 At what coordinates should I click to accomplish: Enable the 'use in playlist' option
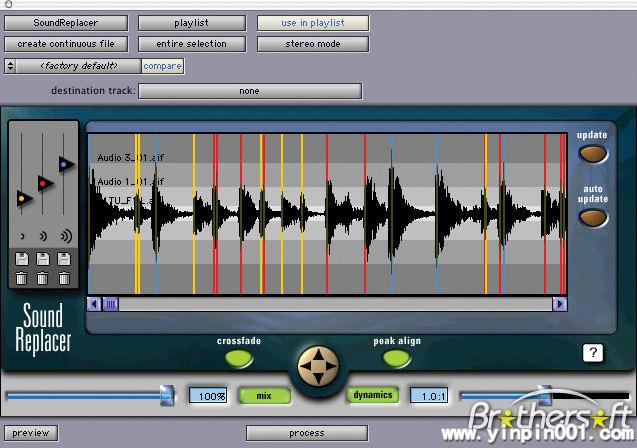(312, 23)
